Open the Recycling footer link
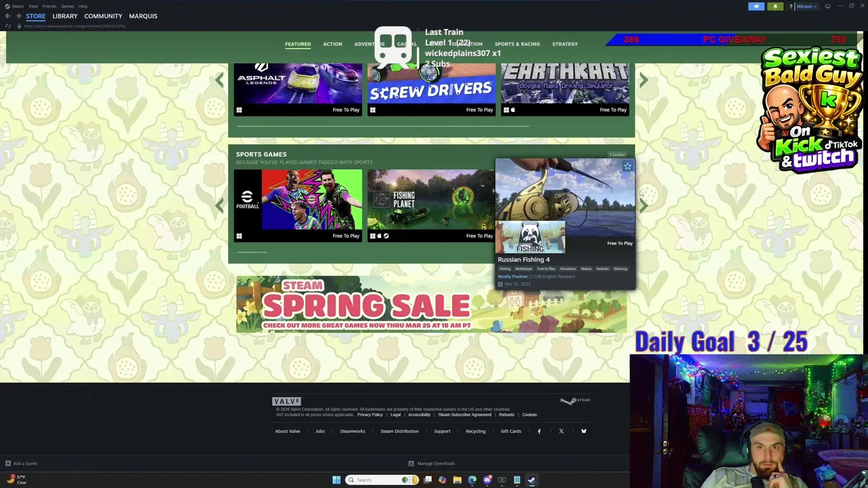 click(x=475, y=431)
